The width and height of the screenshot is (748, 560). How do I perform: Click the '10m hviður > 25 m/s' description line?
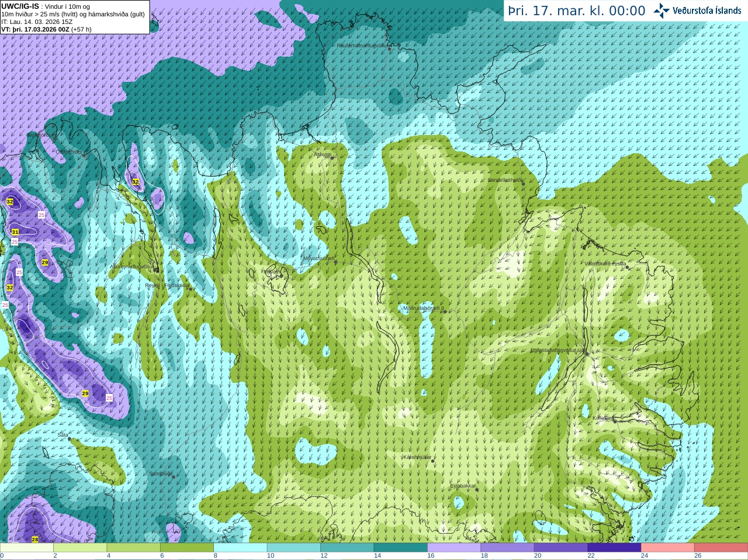click(73, 14)
